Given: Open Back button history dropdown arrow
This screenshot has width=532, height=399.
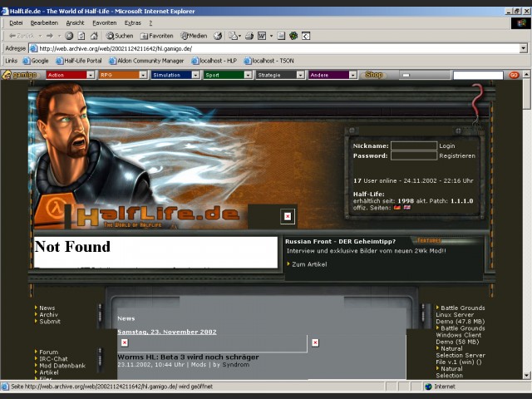Looking at the screenshot, I should click(40, 36).
